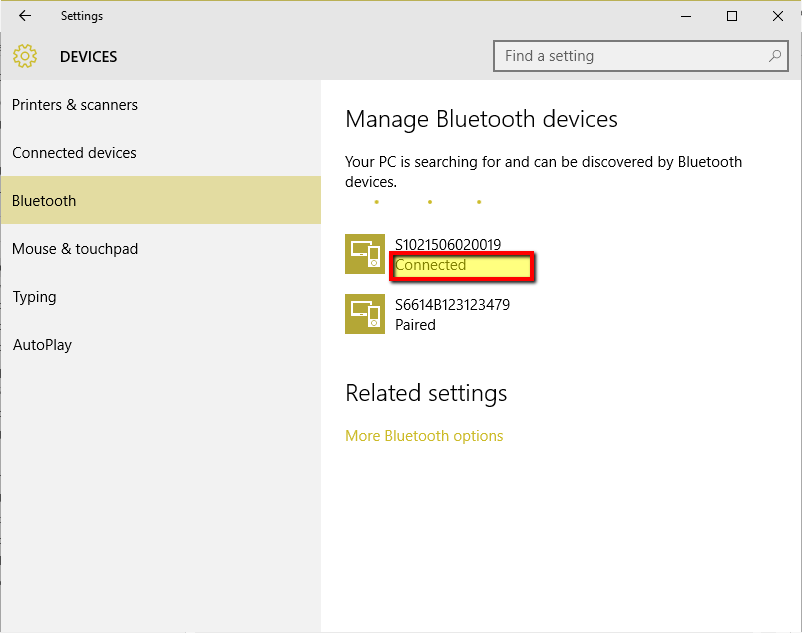Open More Bluetooth options link
Screen dimensions: 802x633
424,436
